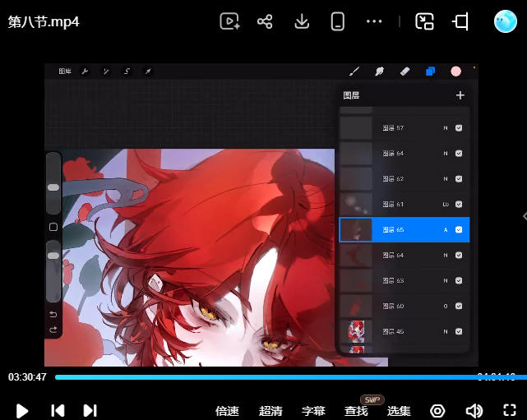Open the user avatar profile
Screen dimensions: 527x420
[x=505, y=21]
